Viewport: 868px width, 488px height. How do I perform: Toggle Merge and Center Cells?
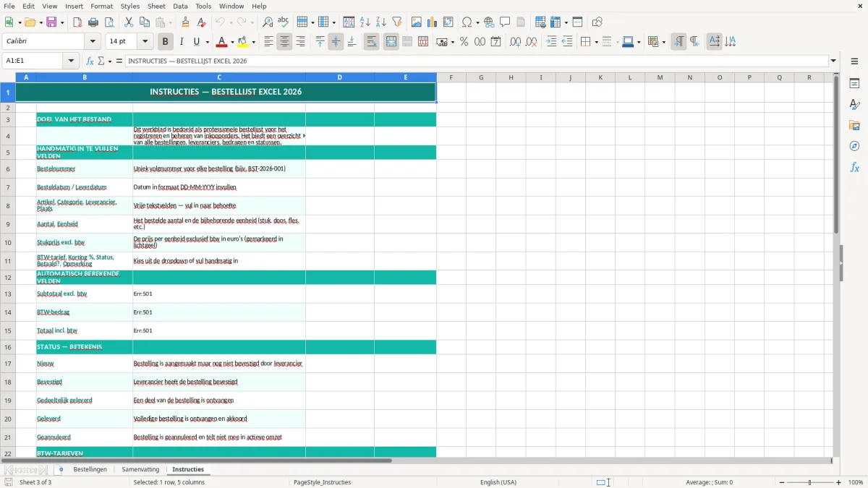click(x=391, y=42)
